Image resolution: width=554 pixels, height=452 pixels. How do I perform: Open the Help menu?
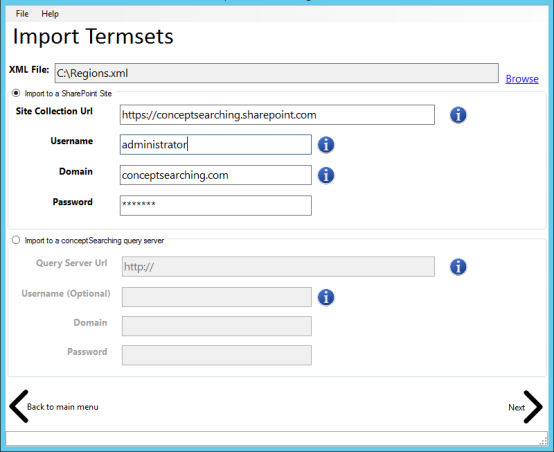pos(50,14)
